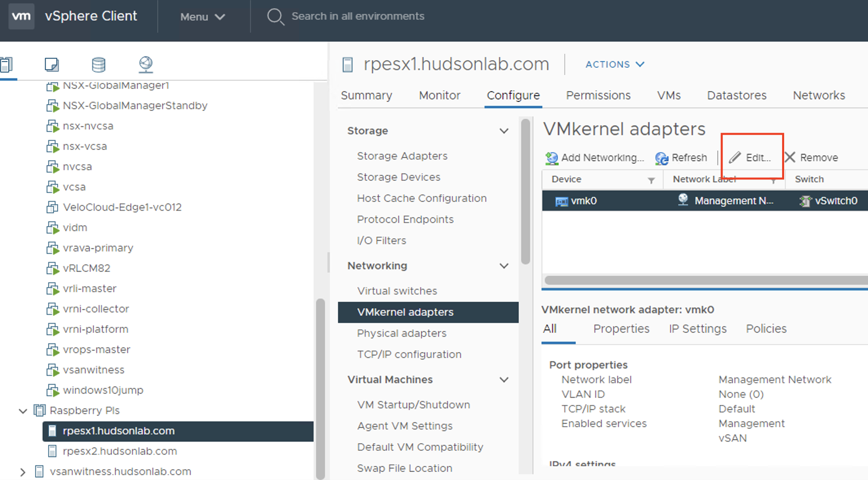This screenshot has height=480, width=868.
Task: Click the Edit pencil icon
Action: 735,157
